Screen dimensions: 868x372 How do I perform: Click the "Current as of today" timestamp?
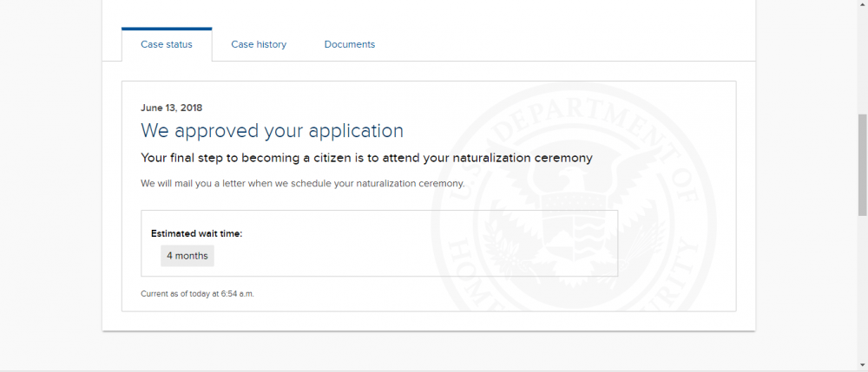click(x=197, y=294)
